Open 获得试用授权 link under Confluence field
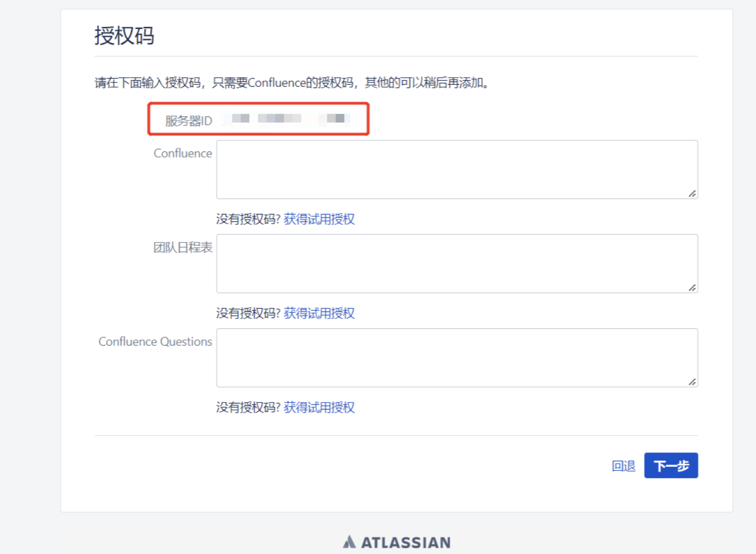Screen dimensions: 756x554 tap(319, 219)
